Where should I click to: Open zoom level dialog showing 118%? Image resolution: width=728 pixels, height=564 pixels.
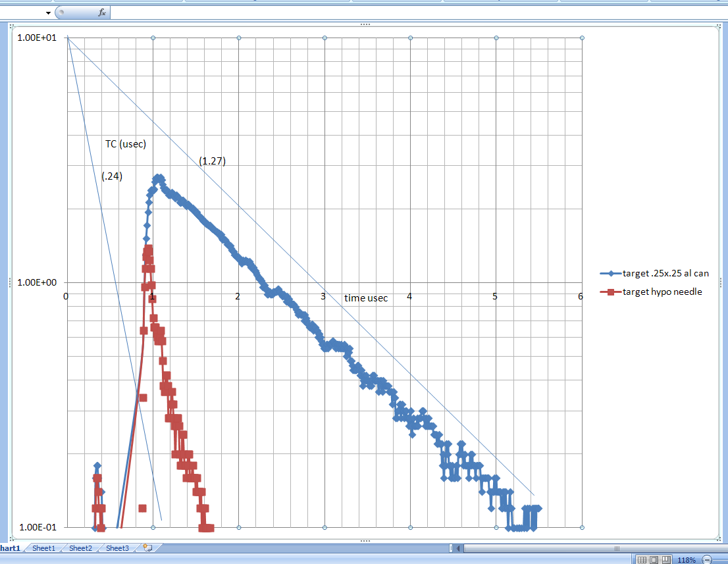(687, 560)
